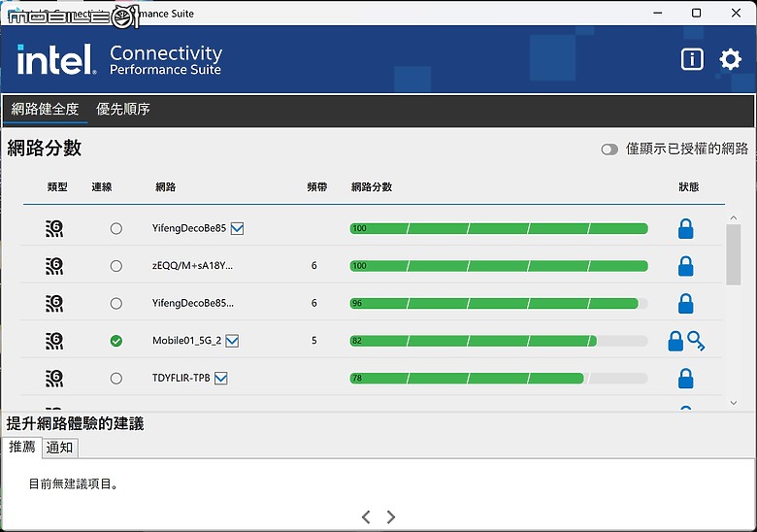
Task: Click the 狀態 column header
Action: click(x=689, y=186)
